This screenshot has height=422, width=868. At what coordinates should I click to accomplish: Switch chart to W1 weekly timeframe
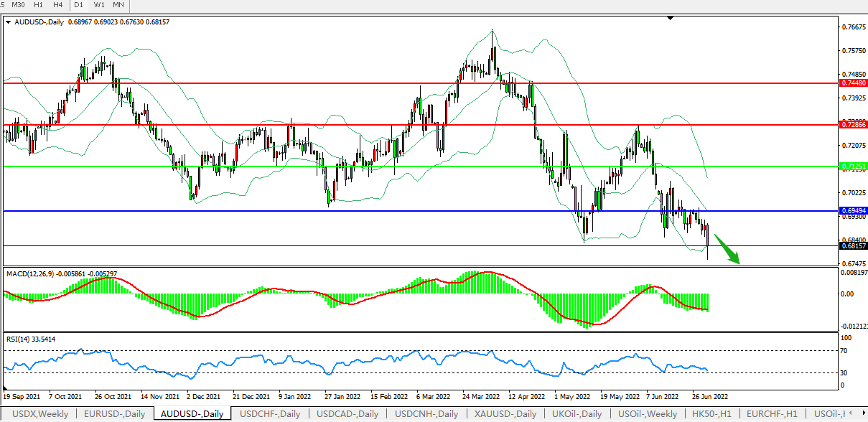pyautogui.click(x=99, y=5)
